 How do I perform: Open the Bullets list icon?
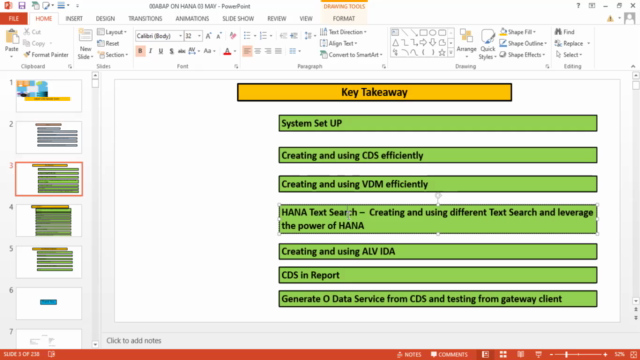click(247, 36)
